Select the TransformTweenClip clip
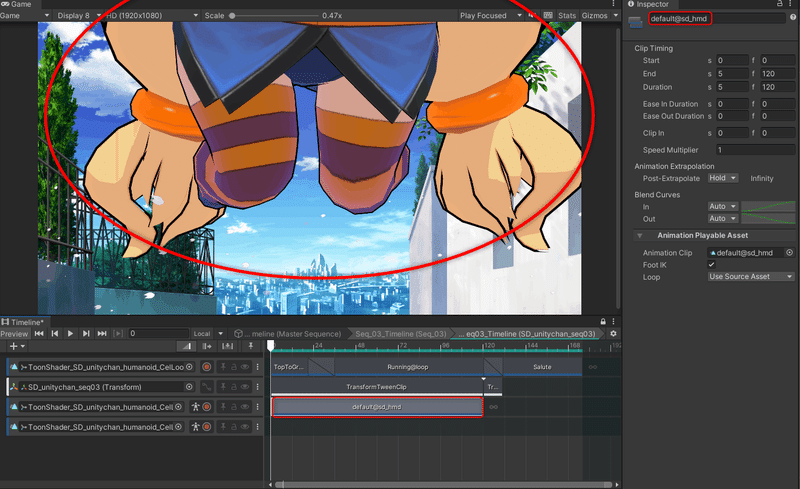The height and width of the screenshot is (489, 800). pyautogui.click(x=377, y=387)
